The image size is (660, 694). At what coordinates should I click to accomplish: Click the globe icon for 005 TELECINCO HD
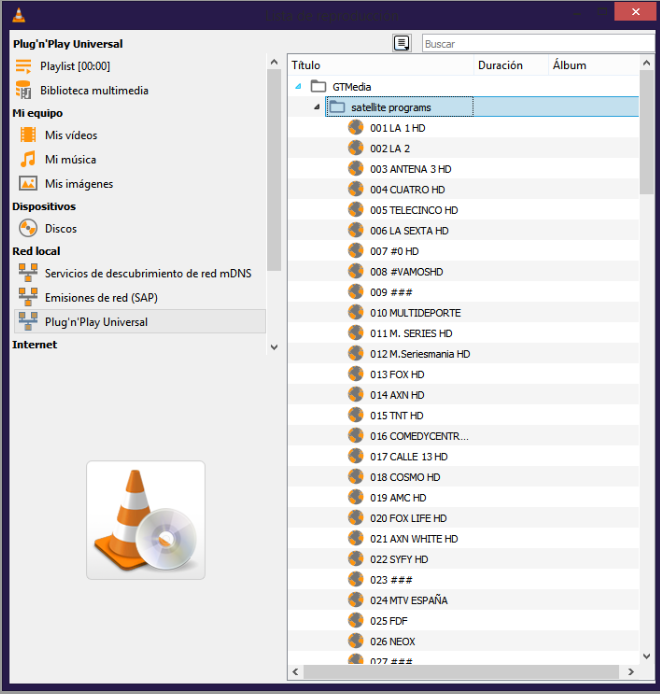coord(355,210)
